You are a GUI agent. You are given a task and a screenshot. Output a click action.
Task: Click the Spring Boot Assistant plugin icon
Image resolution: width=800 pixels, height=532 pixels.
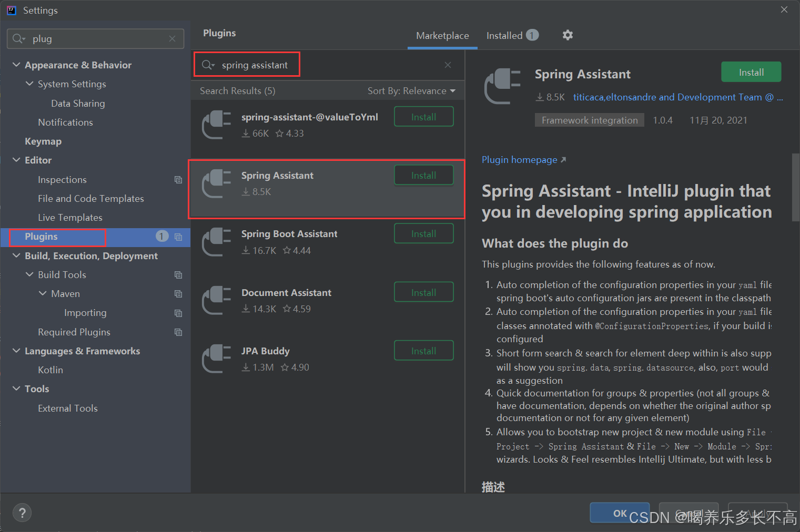217,242
